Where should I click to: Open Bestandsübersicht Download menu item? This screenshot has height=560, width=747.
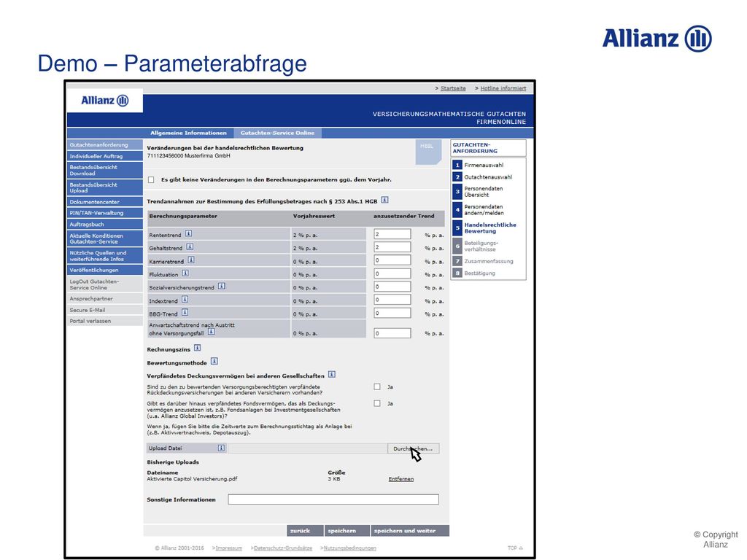(105, 171)
